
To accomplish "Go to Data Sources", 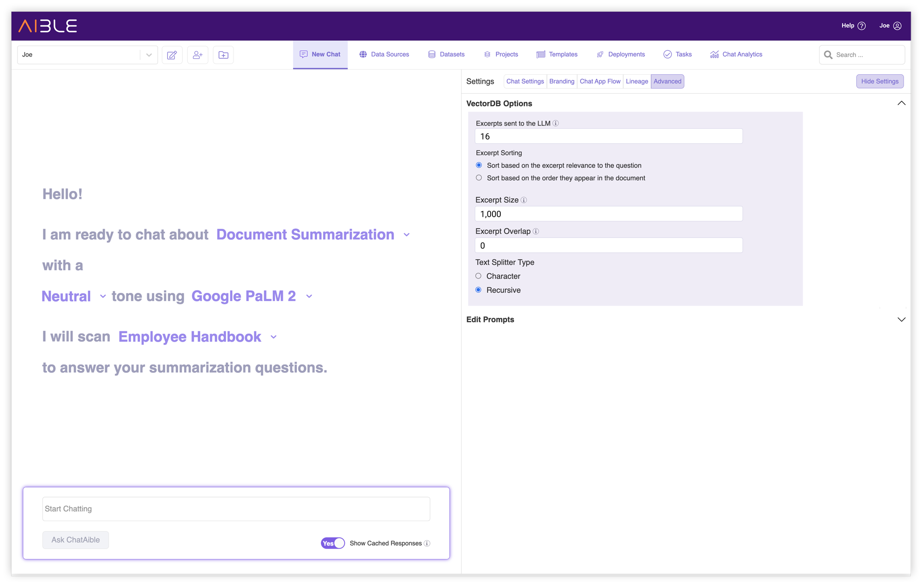I will pos(384,54).
